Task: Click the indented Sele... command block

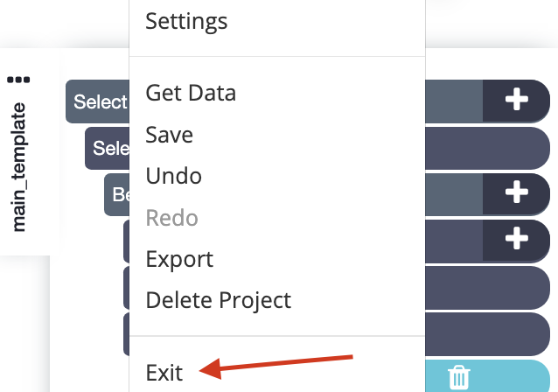Action: (x=107, y=148)
